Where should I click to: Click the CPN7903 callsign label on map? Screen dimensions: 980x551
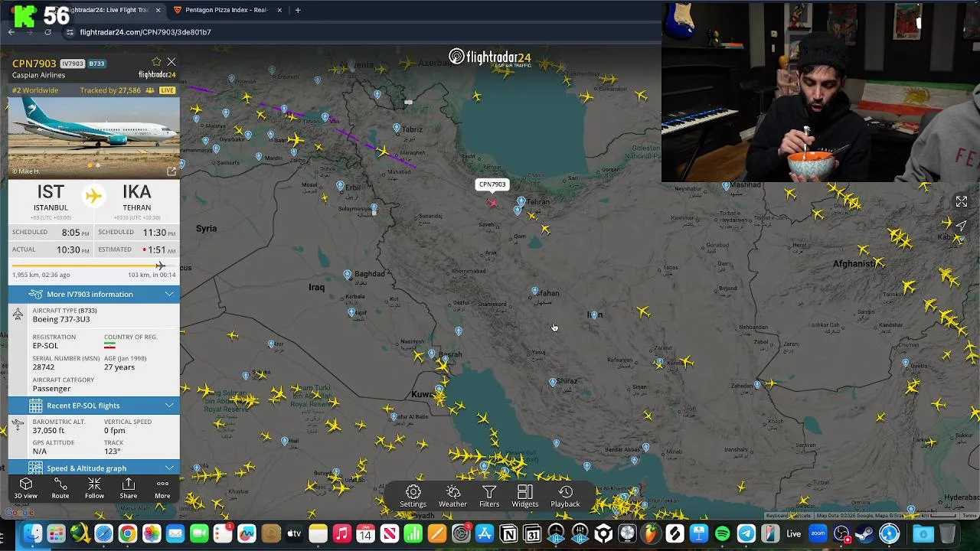pyautogui.click(x=492, y=184)
